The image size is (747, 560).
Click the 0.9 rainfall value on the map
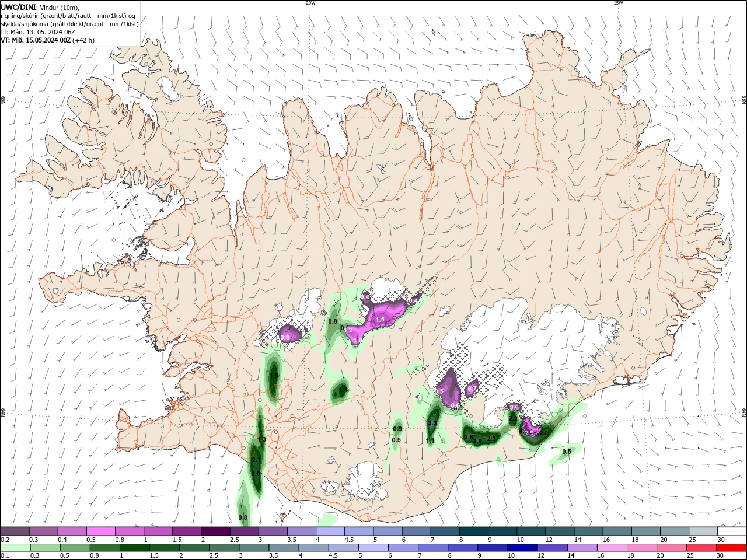(x=397, y=429)
